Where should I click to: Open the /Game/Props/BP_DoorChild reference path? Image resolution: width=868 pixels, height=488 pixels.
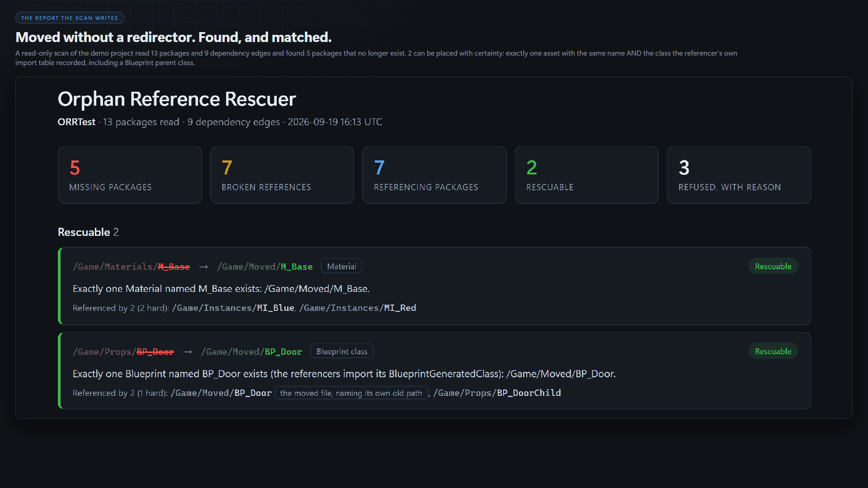pos(497,393)
